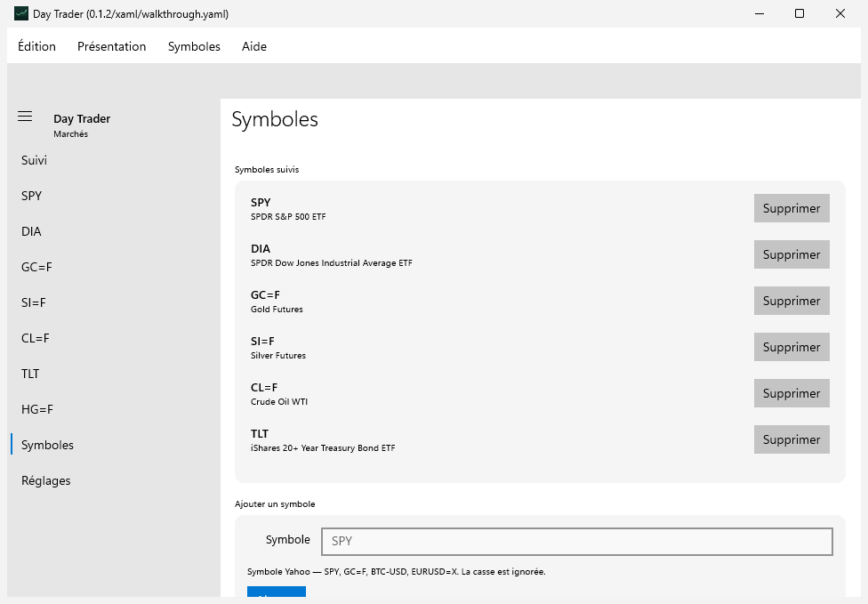Select GC=F in the sidebar navigation
868x604 pixels.
coord(114,268)
